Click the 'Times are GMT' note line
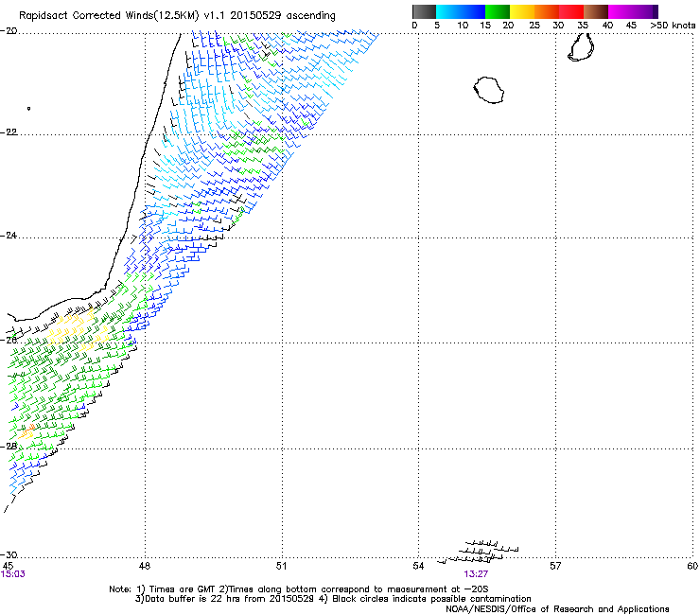This screenshot has height=615, width=700. [x=298, y=589]
